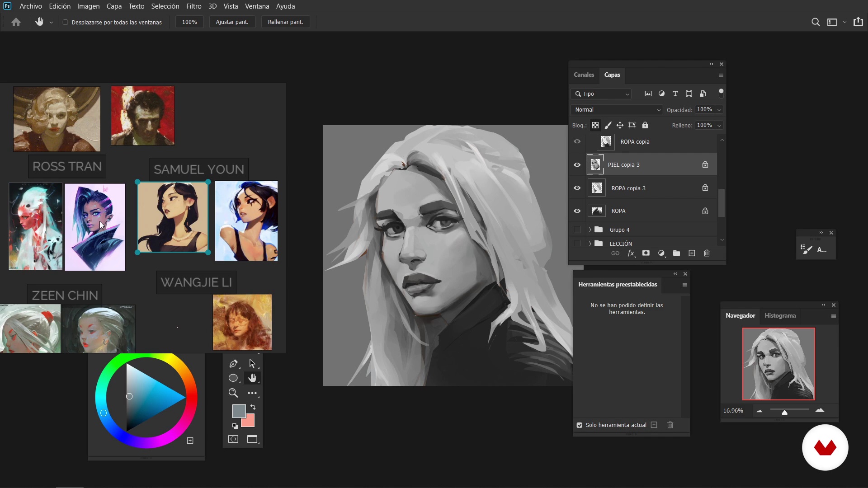Select the Ellipse shape tool
This screenshot has width=868, height=488.
click(x=233, y=378)
